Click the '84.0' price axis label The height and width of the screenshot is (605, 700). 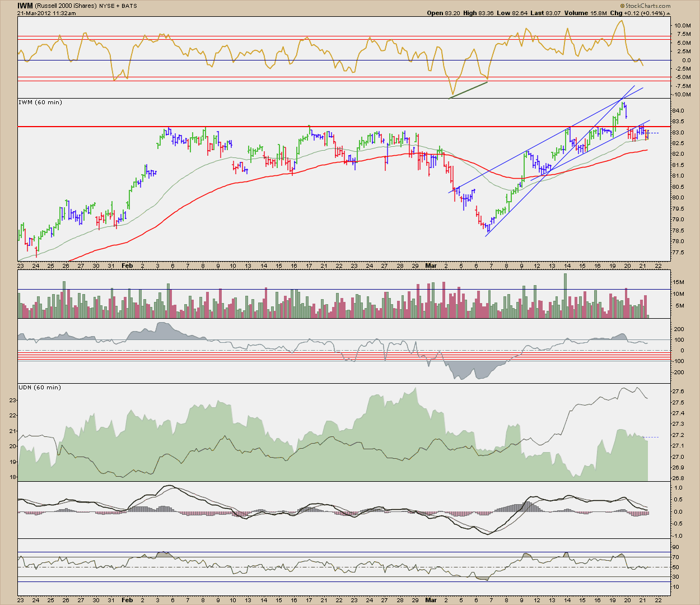click(x=679, y=110)
